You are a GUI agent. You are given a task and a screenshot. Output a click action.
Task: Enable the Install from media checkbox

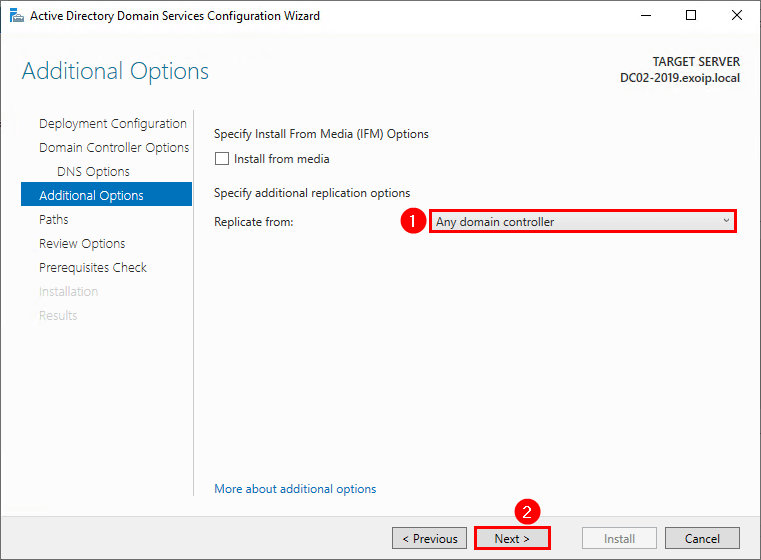coord(222,159)
